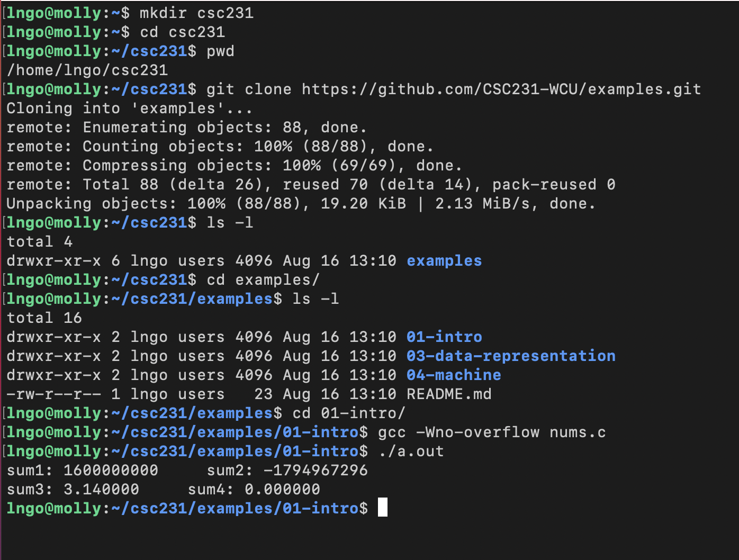Click the 'Cloning into examples' output line

pos(130,108)
